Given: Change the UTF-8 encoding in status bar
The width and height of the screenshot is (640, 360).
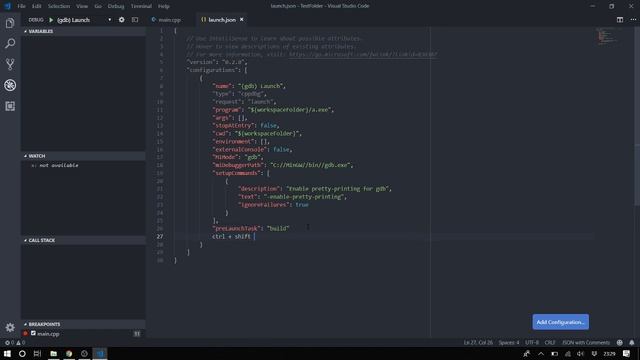Looking at the screenshot, I should [x=532, y=343].
